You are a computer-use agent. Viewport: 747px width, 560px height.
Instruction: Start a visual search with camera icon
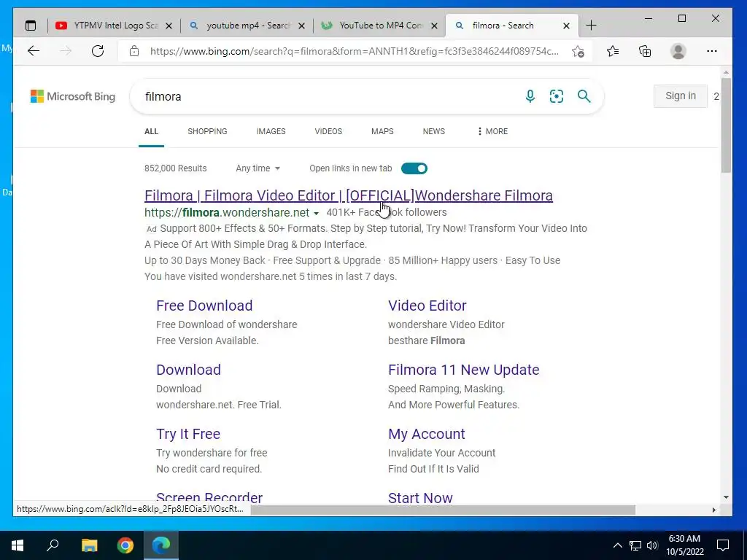pyautogui.click(x=557, y=96)
